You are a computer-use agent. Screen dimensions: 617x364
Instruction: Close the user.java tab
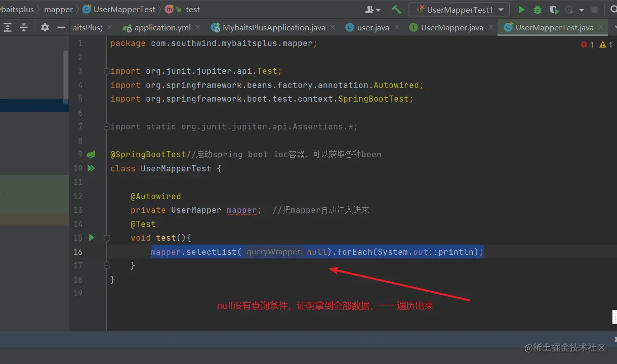397,28
